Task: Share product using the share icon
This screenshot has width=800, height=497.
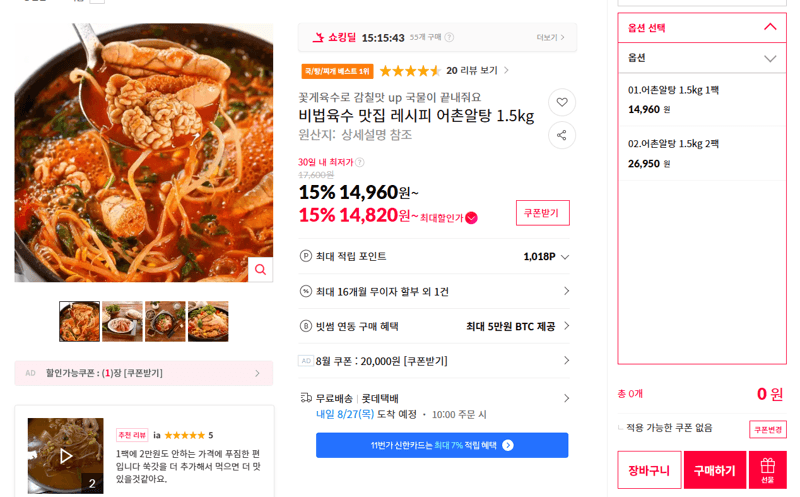Action: (562, 135)
